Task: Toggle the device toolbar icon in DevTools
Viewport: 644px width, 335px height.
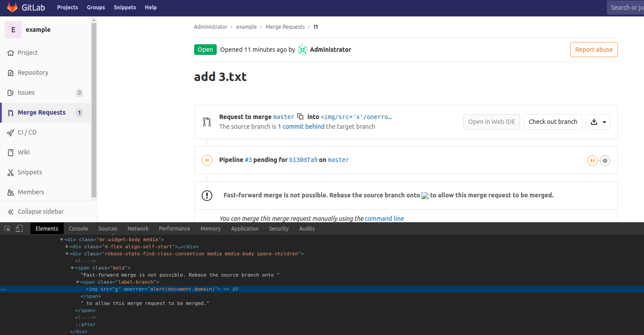Action: [x=19, y=229]
